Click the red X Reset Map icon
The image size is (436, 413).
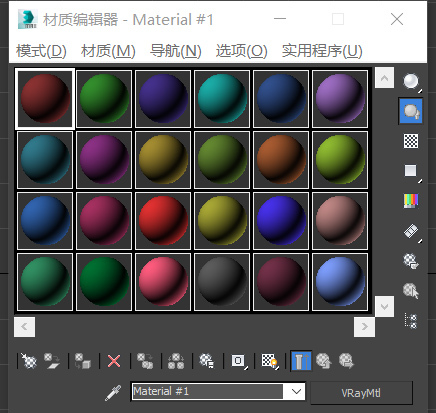114,361
